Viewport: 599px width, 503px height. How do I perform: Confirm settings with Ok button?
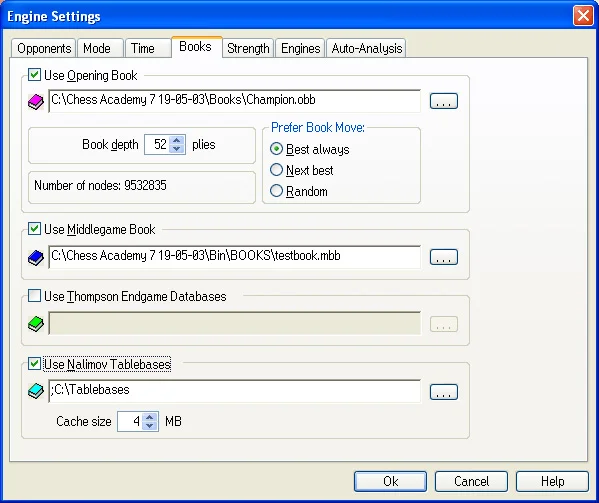coord(390,481)
